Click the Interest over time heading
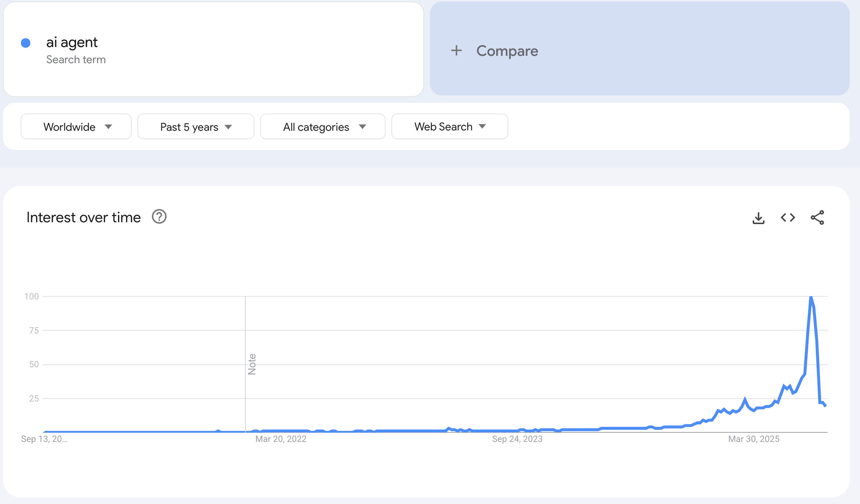The image size is (860, 504). tap(84, 217)
